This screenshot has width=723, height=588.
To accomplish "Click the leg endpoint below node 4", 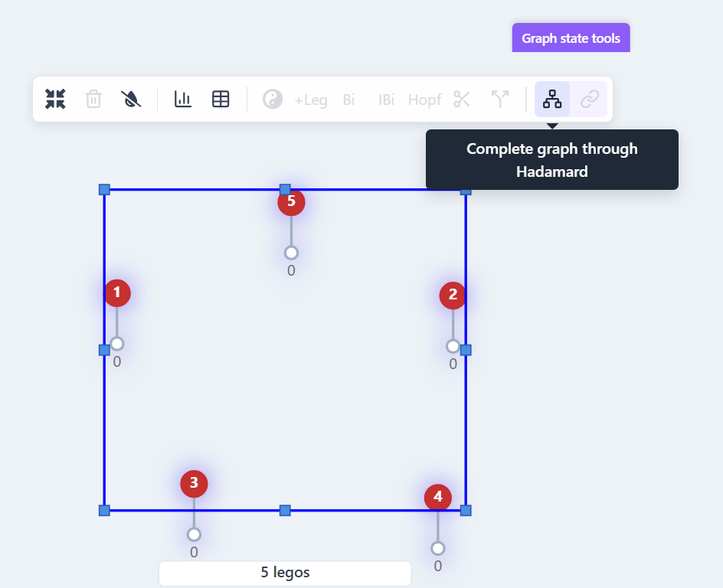I will 437,548.
